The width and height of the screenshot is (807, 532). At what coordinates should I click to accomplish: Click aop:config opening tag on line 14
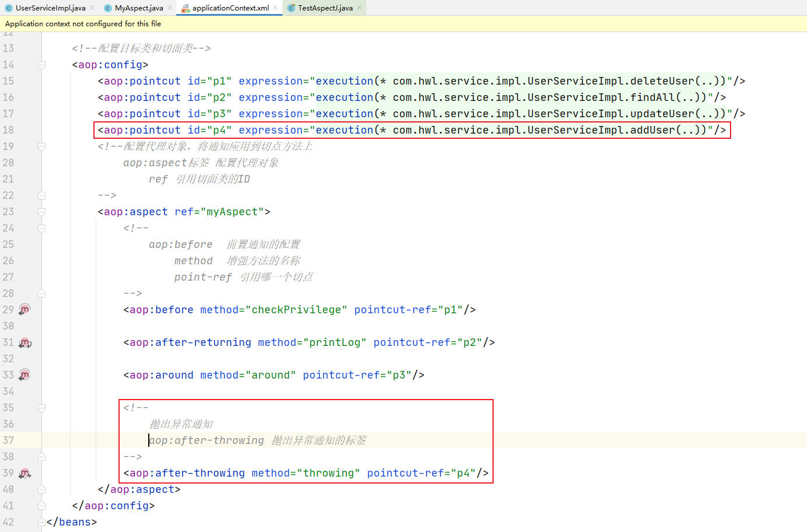110,65
